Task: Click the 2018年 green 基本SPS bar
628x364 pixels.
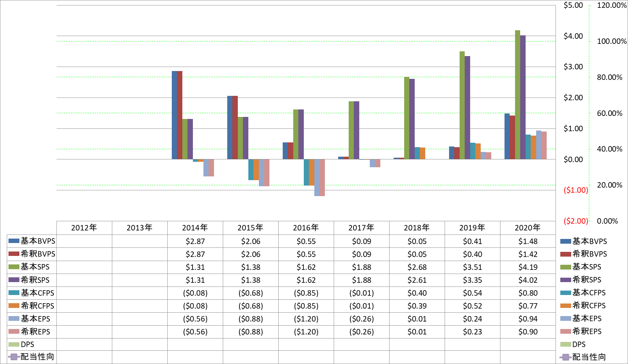Action: point(407,118)
